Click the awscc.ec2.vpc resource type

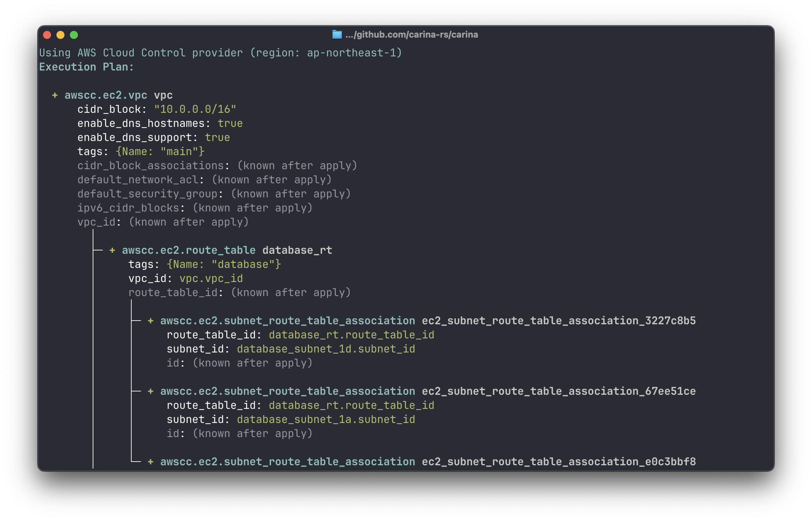[105, 95]
